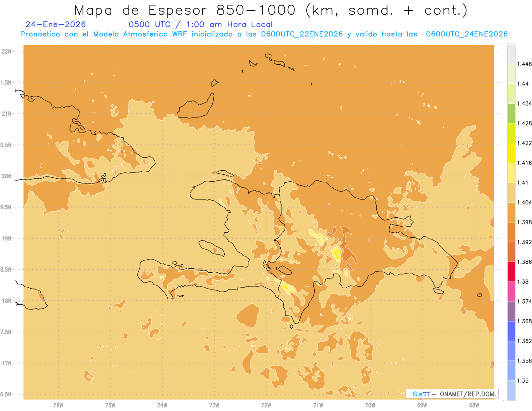Screen dimensions: 532x411
Task: Click the colorbar value '1.392'
Action: tap(525, 242)
